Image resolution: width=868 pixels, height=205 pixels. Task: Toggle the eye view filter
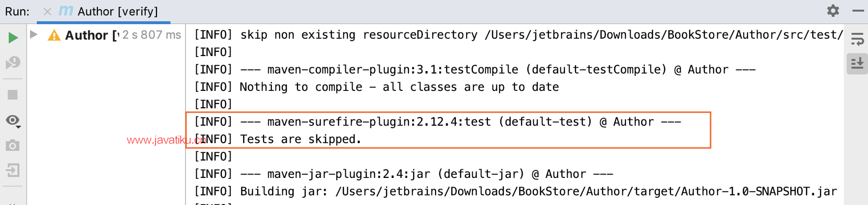tap(13, 120)
